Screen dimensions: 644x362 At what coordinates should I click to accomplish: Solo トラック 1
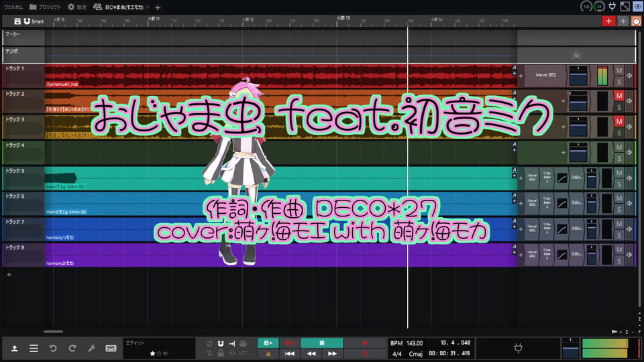(619, 82)
